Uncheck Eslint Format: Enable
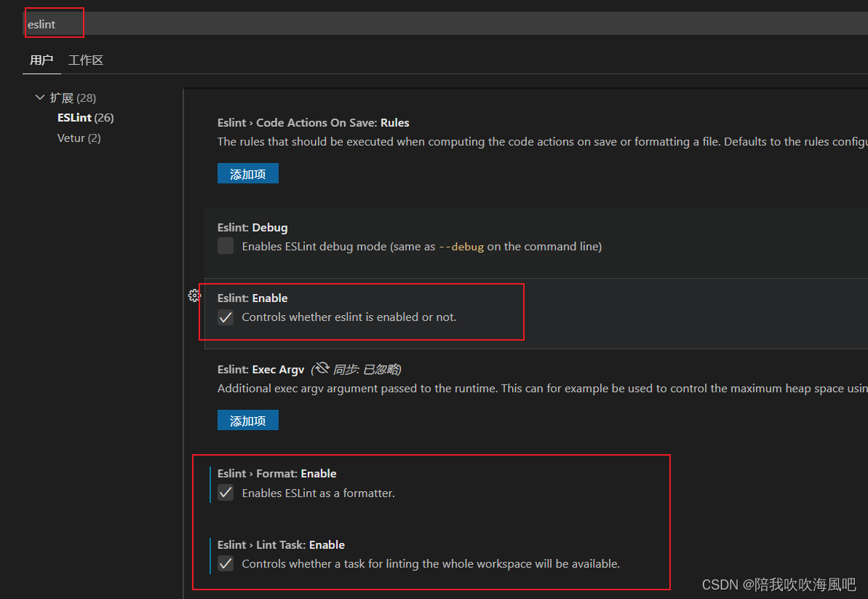 click(226, 493)
